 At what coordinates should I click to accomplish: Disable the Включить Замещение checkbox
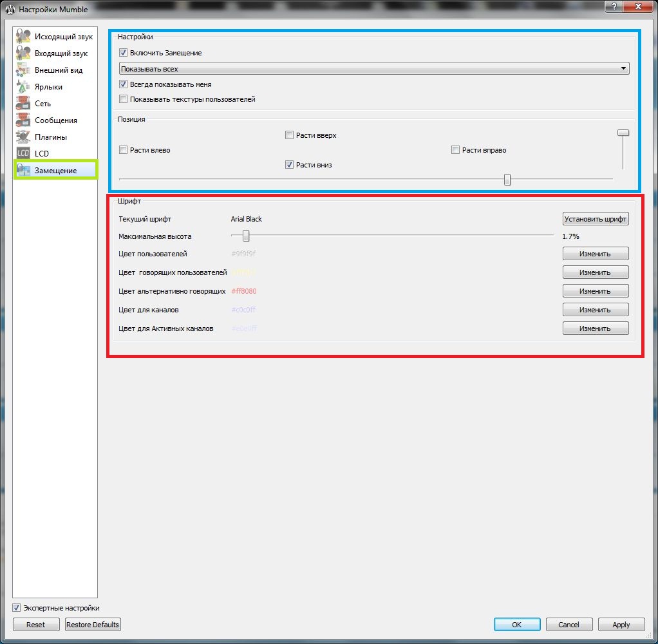point(124,53)
